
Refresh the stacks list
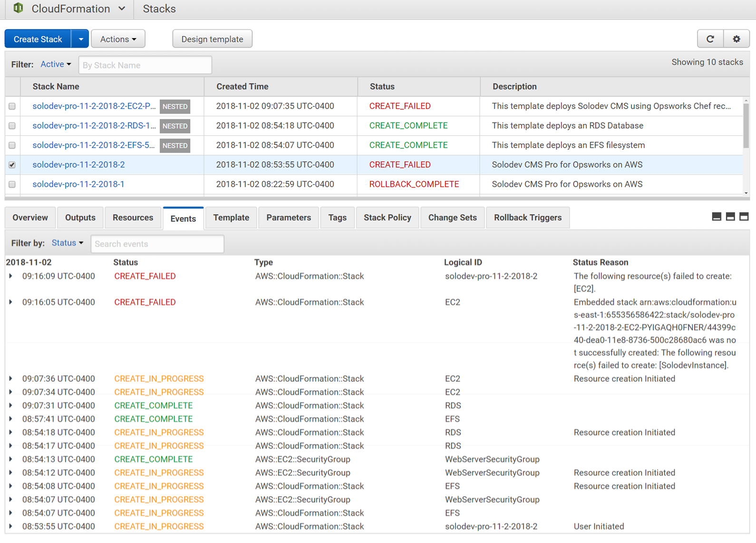click(x=710, y=39)
